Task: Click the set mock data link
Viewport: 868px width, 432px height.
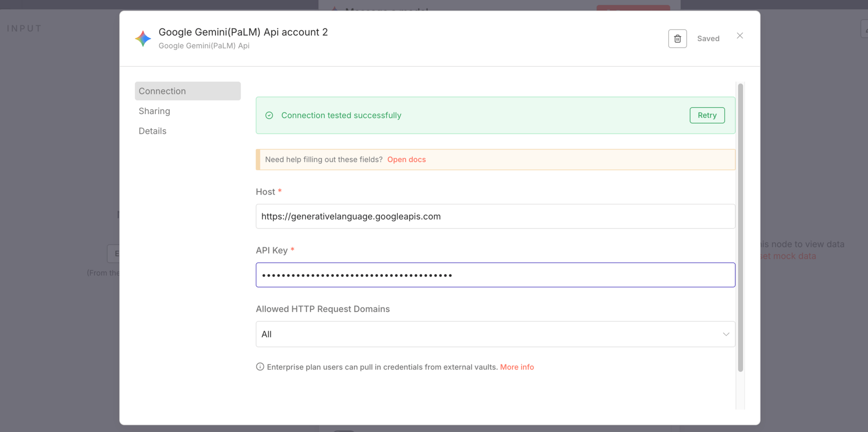Action: (788, 256)
